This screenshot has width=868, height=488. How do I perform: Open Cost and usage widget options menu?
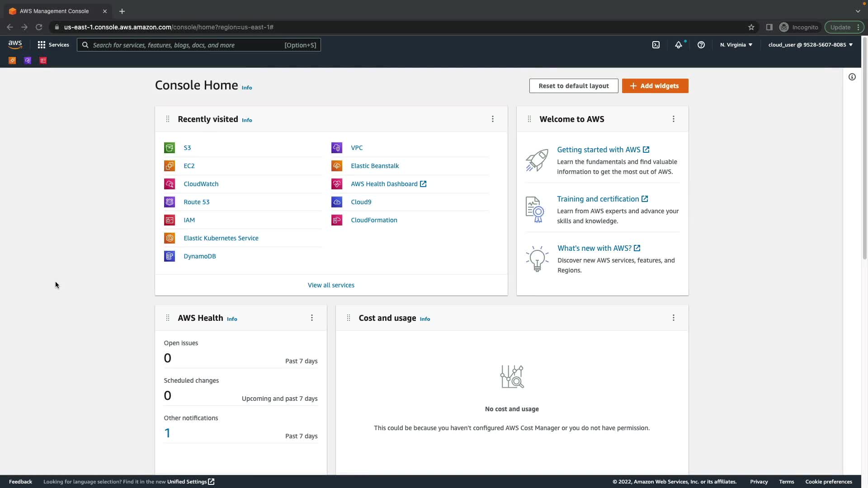point(674,318)
